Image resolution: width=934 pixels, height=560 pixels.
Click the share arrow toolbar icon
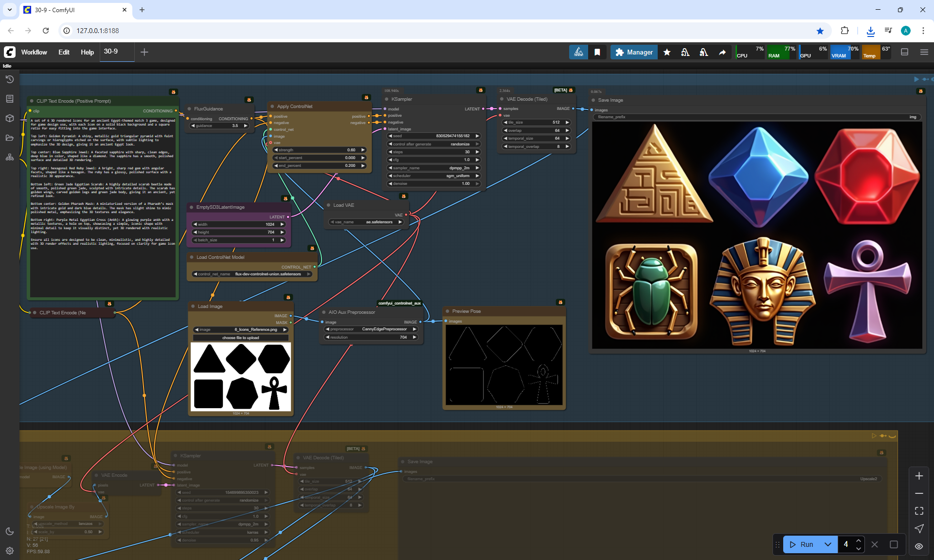coord(722,52)
